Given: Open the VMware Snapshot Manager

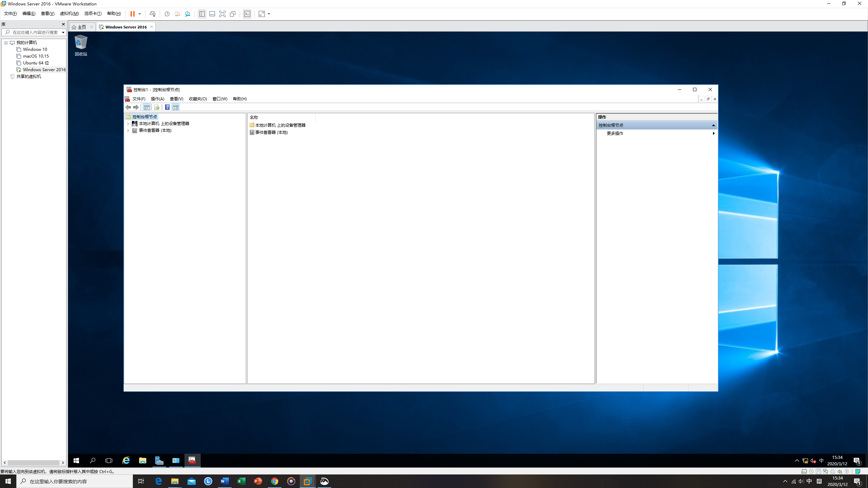Looking at the screenshot, I should 188,14.
